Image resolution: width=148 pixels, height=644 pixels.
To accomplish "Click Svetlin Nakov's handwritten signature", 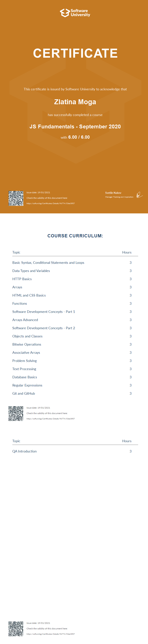I will pos(139,195).
